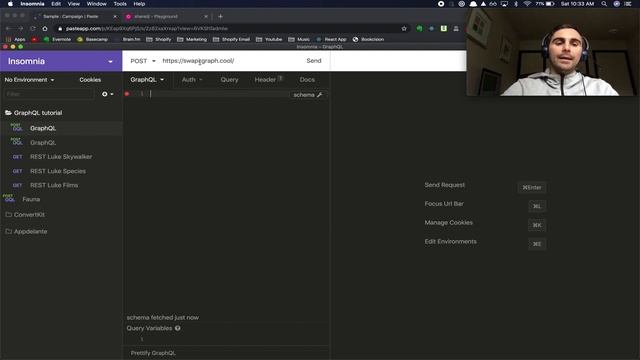Open REST Luke Skywalker request
Screen dimensions: 640x360
click(61, 157)
